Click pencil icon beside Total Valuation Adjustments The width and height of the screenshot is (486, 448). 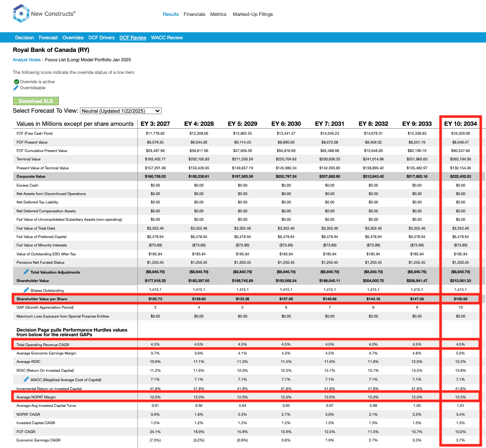pos(26,272)
